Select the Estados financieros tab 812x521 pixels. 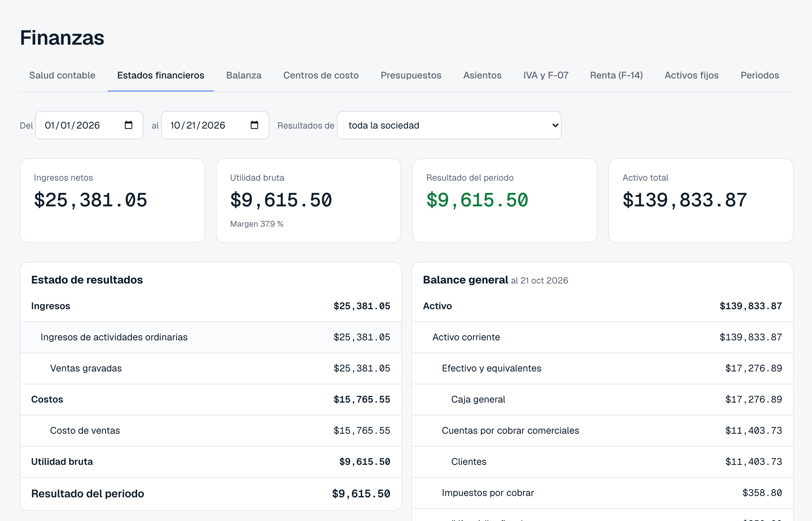161,75
